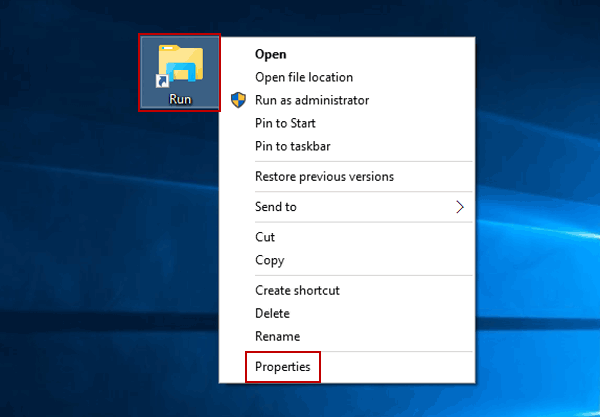This screenshot has width=600, height=417.
Task: Choose Cut from the context menu
Action: click(x=347, y=237)
